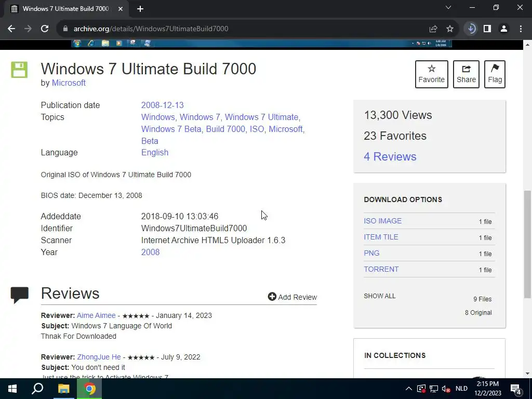The width and height of the screenshot is (532, 399).
Task: Open the tab search chevron
Action: [448, 7]
